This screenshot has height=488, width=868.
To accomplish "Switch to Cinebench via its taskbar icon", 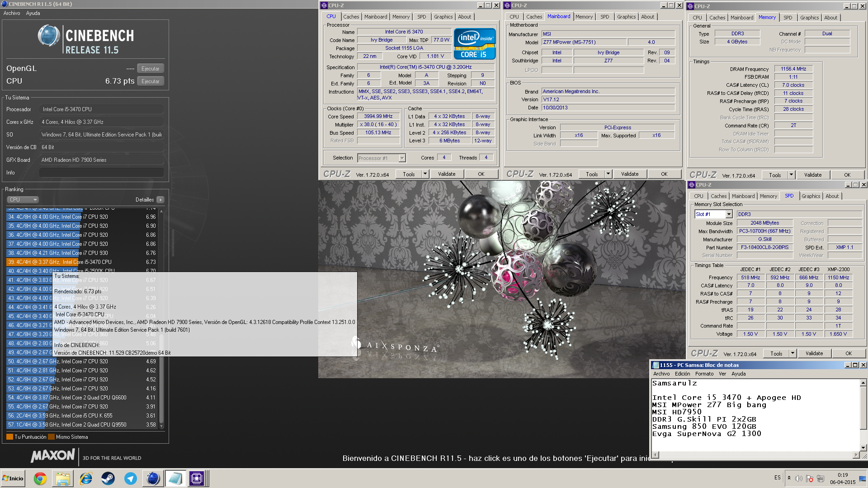I will [x=153, y=478].
